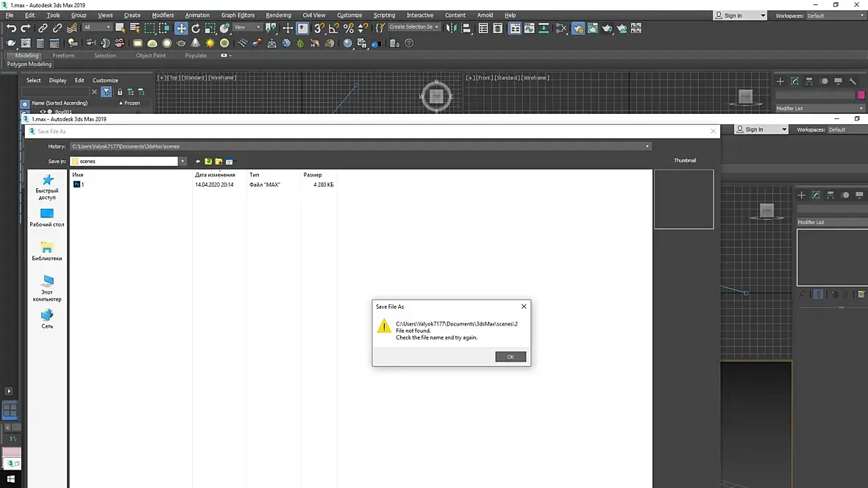The height and width of the screenshot is (488, 868).
Task: Open the Rendering menu
Action: [279, 15]
